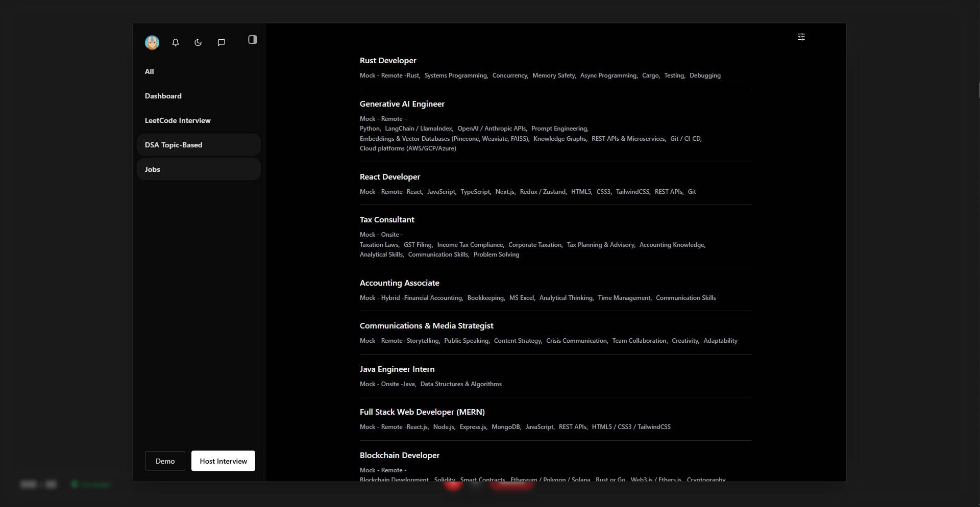Toggle dark mode moon icon

pos(198,42)
